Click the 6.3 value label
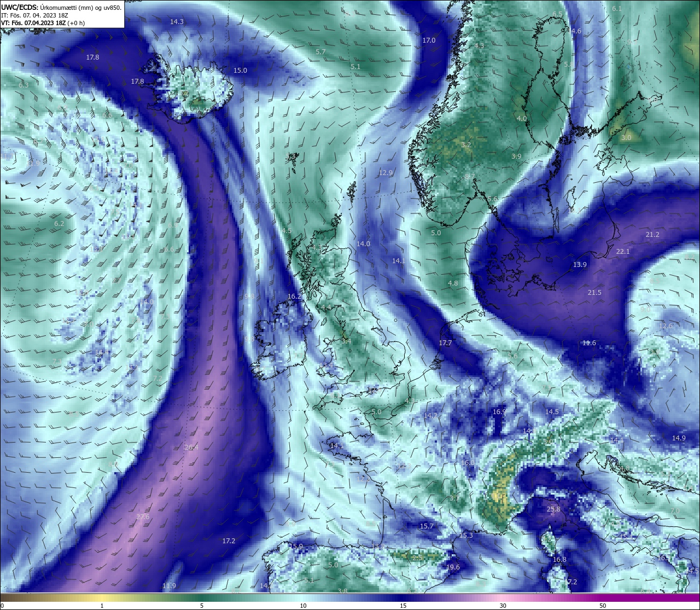 [24, 85]
